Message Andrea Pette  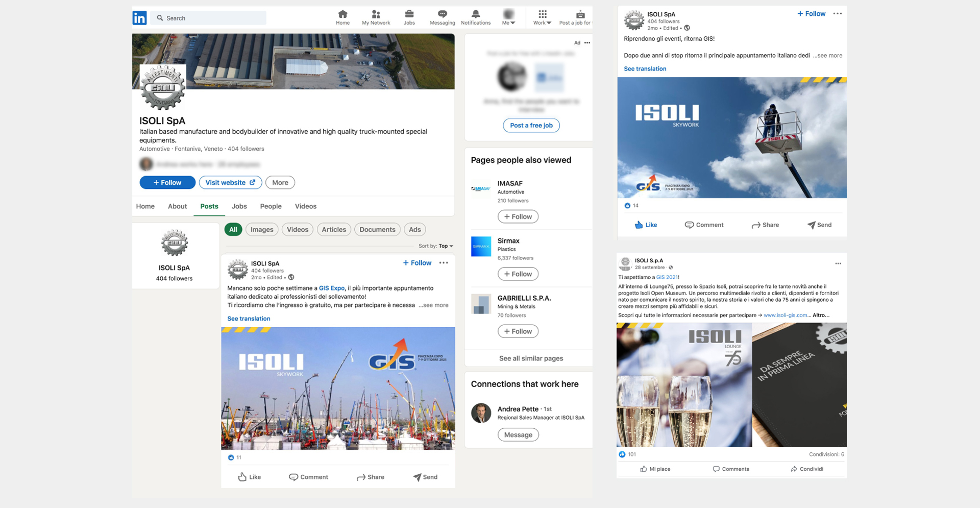(518, 435)
